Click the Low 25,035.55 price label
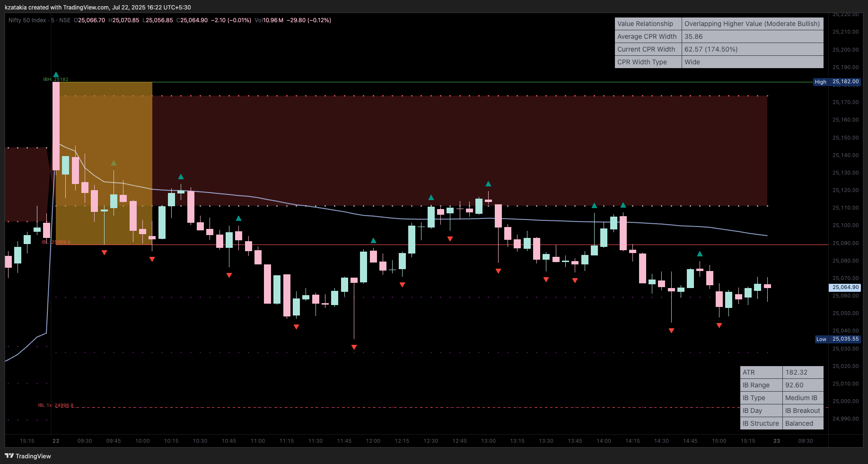Viewport: 868px width, 464px height. pos(838,339)
